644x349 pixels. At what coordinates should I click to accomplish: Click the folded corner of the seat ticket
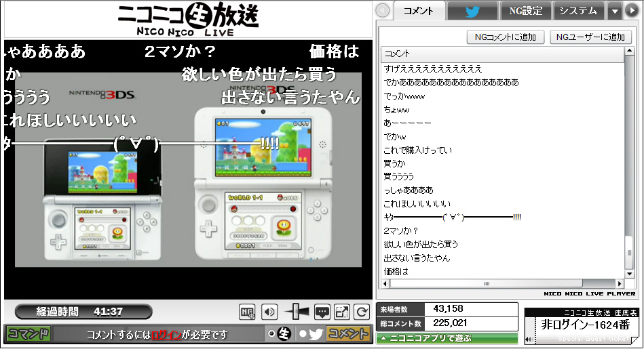point(634,340)
